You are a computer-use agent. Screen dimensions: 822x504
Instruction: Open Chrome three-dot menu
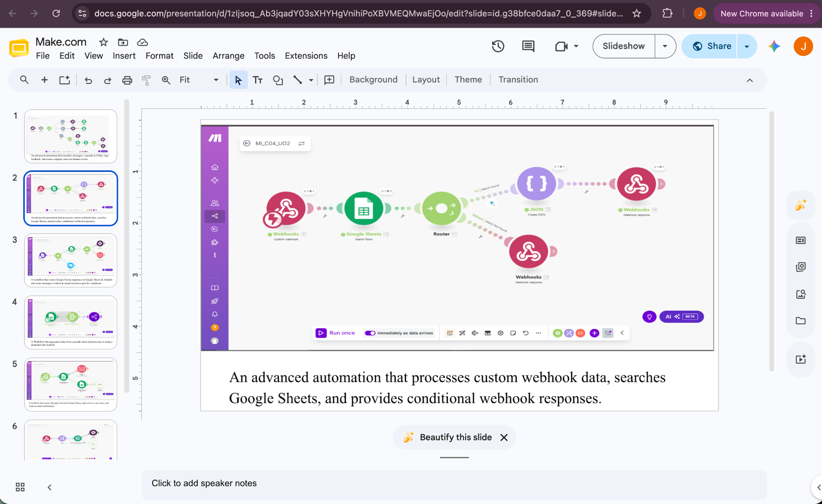pos(812,13)
